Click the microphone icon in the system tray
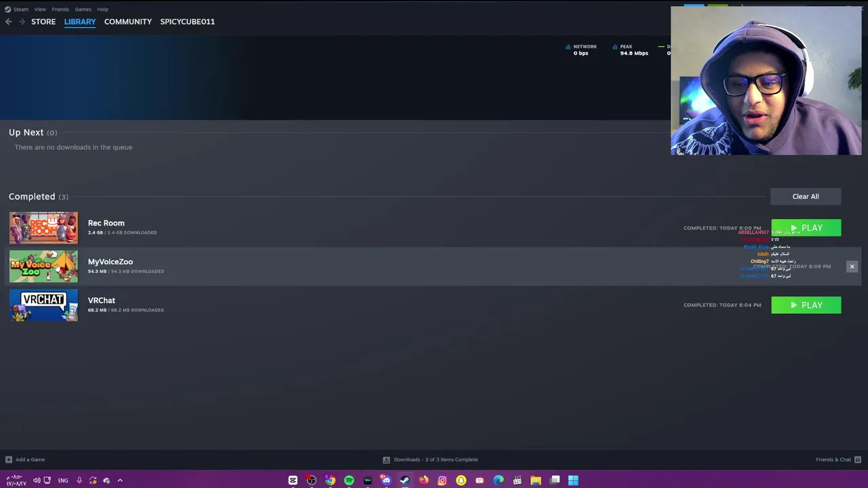868x488 pixels. coord(79,481)
